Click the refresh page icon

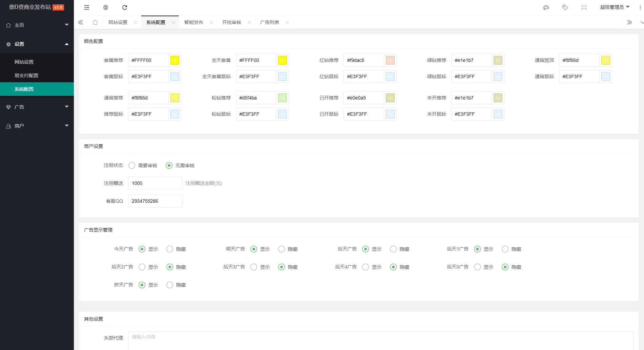point(125,7)
